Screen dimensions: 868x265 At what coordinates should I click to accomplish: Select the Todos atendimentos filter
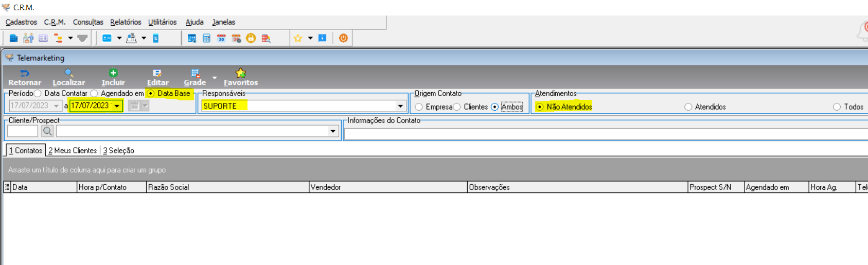coord(837,107)
